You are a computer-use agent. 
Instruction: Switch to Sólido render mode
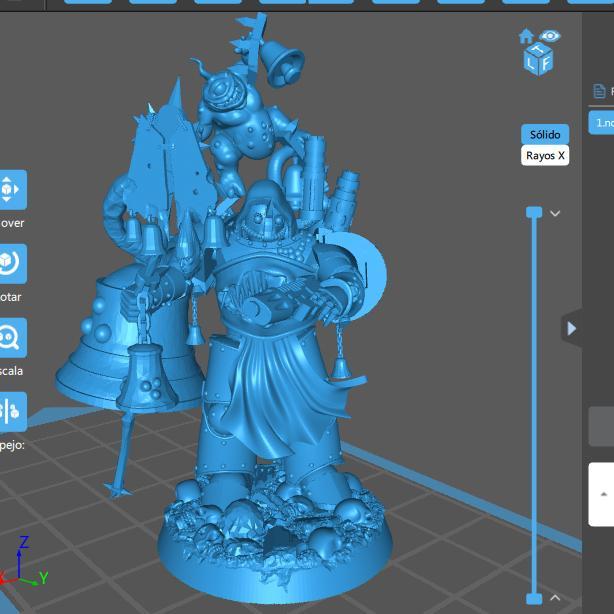coord(545,134)
